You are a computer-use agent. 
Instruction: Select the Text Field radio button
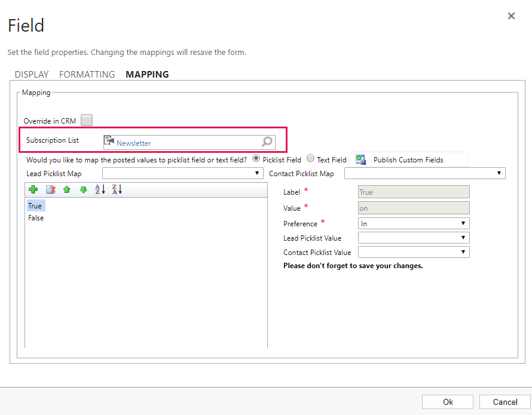[310, 159]
